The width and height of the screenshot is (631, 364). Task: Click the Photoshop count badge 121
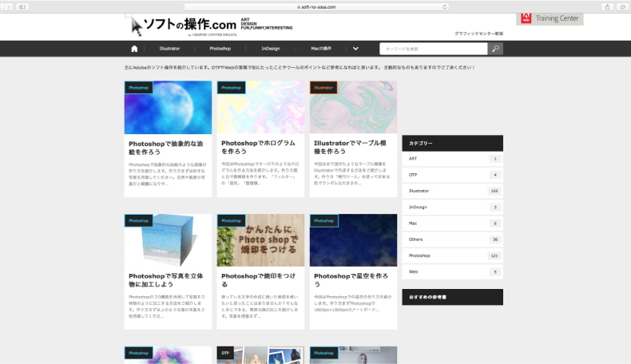(x=494, y=255)
